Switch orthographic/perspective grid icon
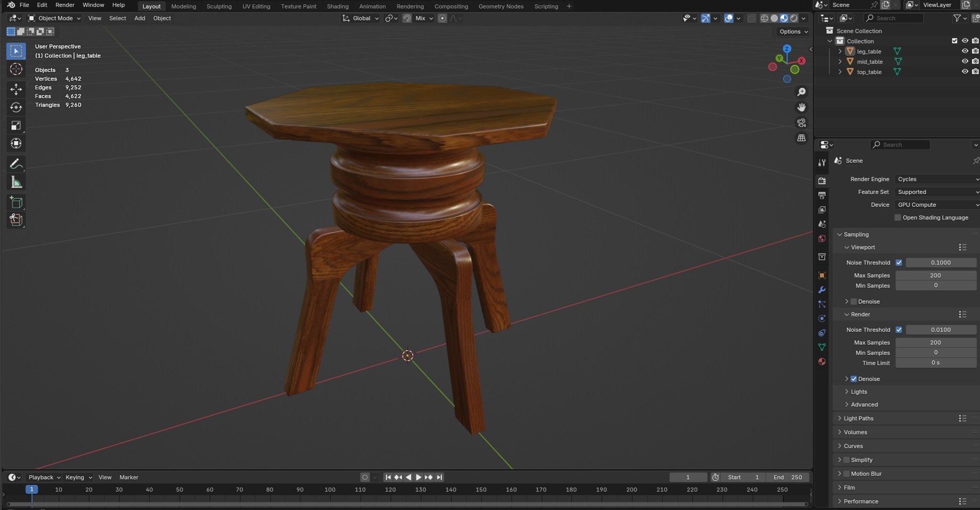 (x=801, y=138)
